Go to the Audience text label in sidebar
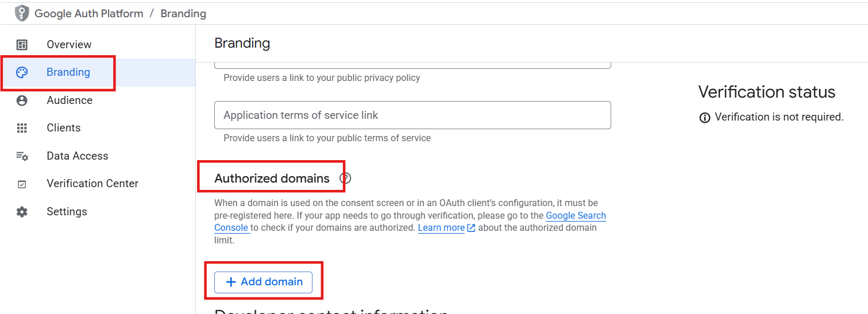Screen dimensions: 868x314 (70, 100)
